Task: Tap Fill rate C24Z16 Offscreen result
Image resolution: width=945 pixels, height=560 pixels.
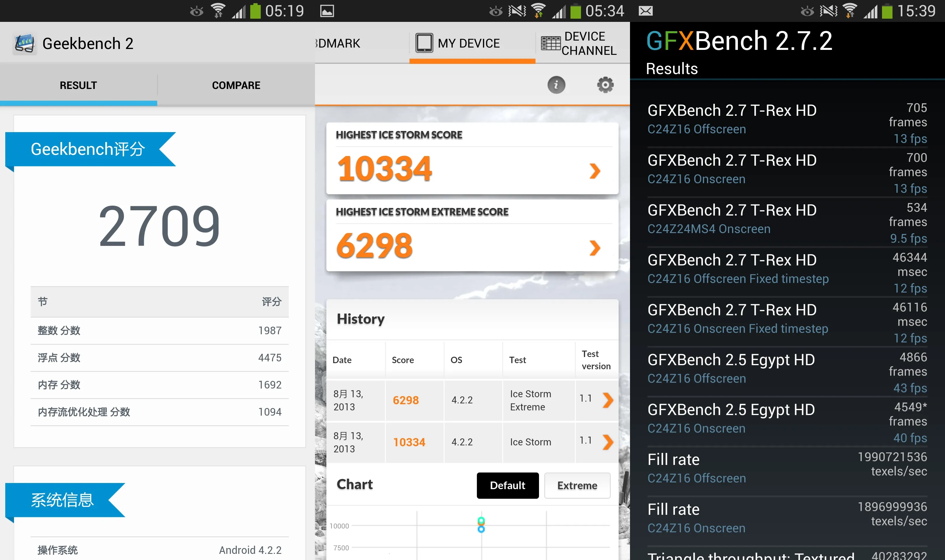Action: (x=787, y=471)
